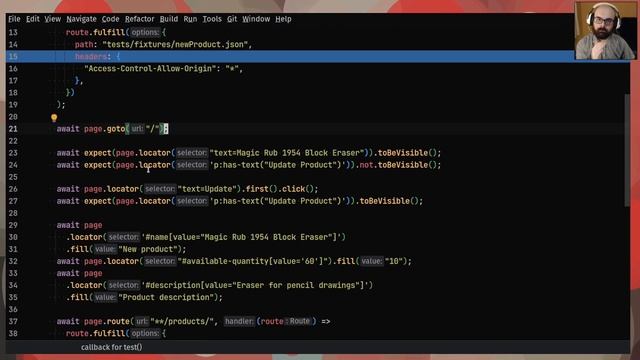Open the Run menu
Image resolution: width=640 pixels, height=360 pixels.
point(190,19)
